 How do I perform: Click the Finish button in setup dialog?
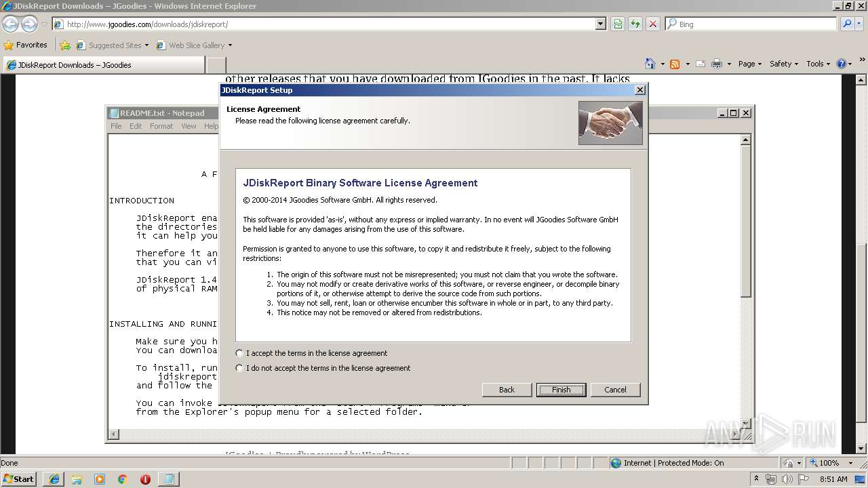coord(561,390)
